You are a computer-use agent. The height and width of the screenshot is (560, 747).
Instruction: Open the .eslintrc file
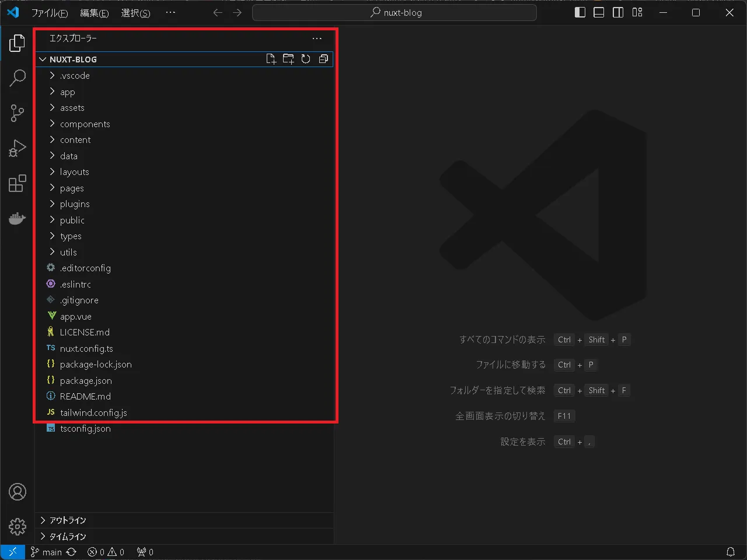(184, 284)
